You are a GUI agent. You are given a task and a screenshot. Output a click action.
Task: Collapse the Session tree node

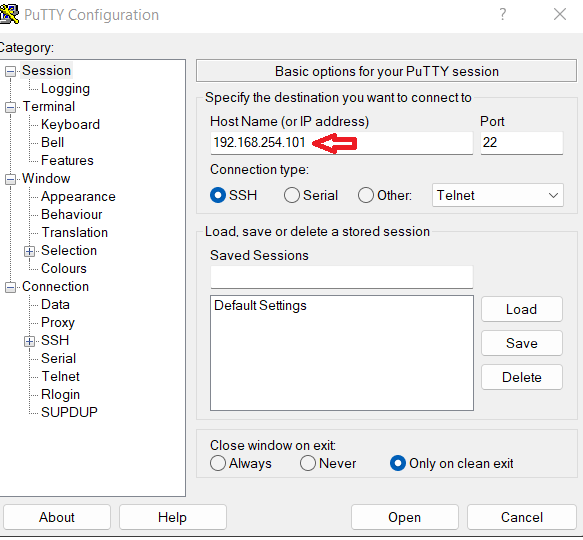coord(10,71)
